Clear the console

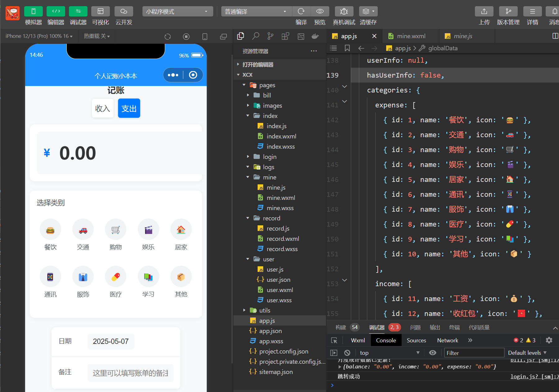pos(347,353)
